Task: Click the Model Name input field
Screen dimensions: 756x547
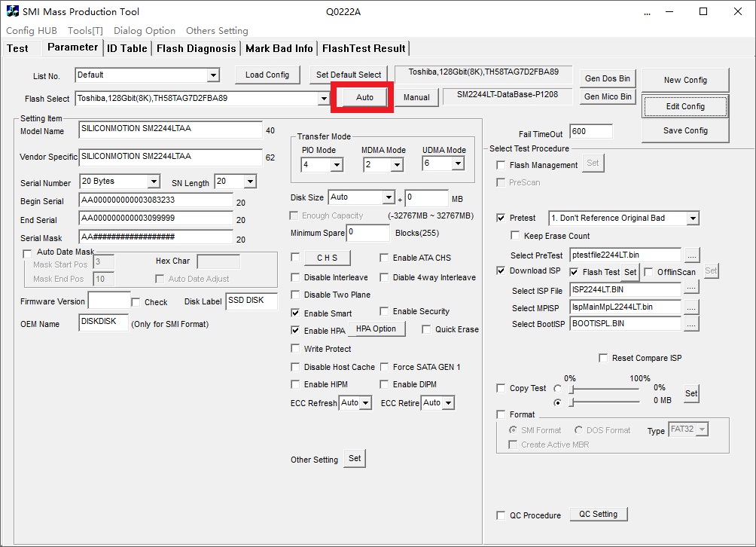Action: pyautogui.click(x=170, y=129)
